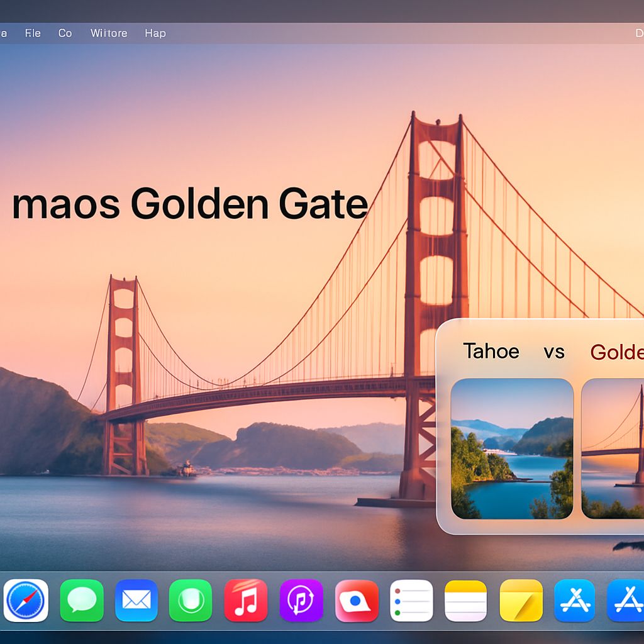Open the blue Mail envelope icon
644x644 pixels.
(x=136, y=601)
